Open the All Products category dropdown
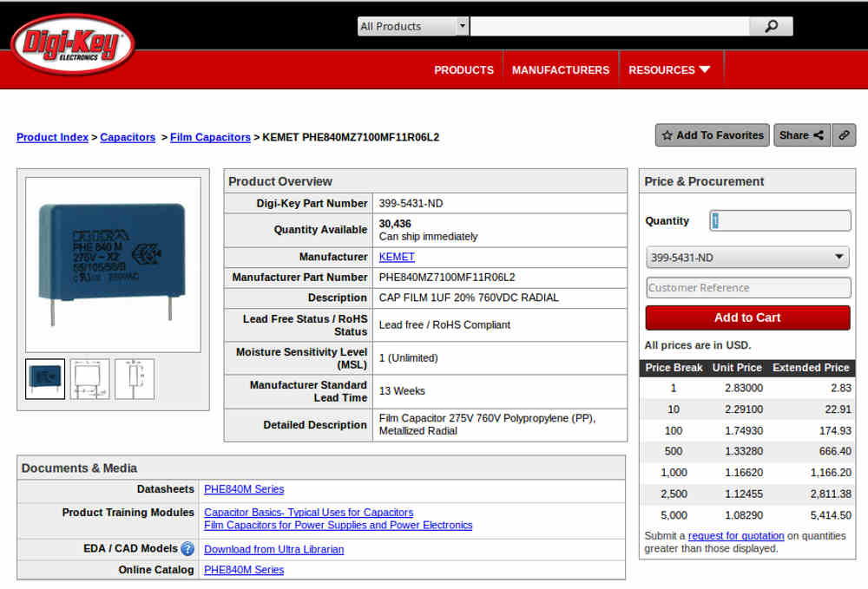This screenshot has width=868, height=589. (x=413, y=26)
